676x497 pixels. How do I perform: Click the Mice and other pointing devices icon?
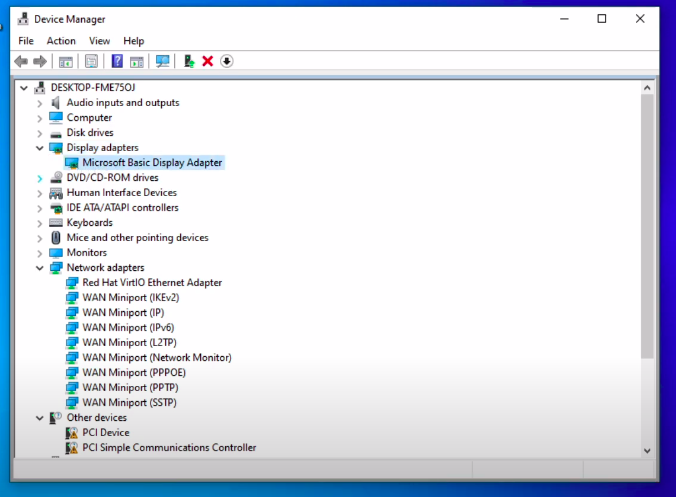(56, 238)
